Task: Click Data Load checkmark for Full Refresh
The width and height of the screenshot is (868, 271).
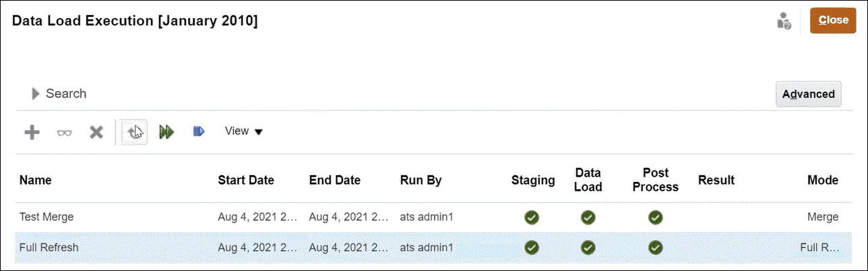Action: click(588, 247)
